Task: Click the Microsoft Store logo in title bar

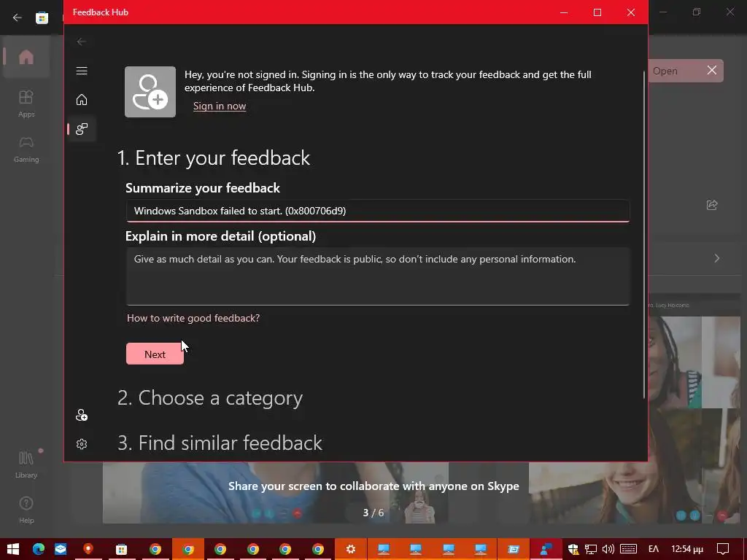Action: point(42,17)
